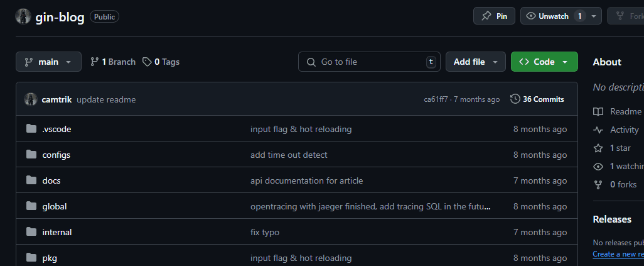Click the eye icon on the Unwatch button

[x=531, y=16]
